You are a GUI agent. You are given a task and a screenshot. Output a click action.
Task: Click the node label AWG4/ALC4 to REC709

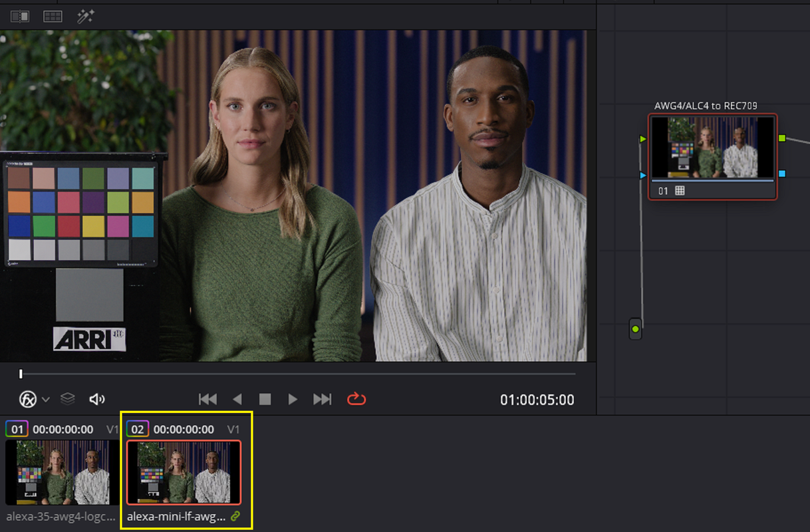(706, 105)
